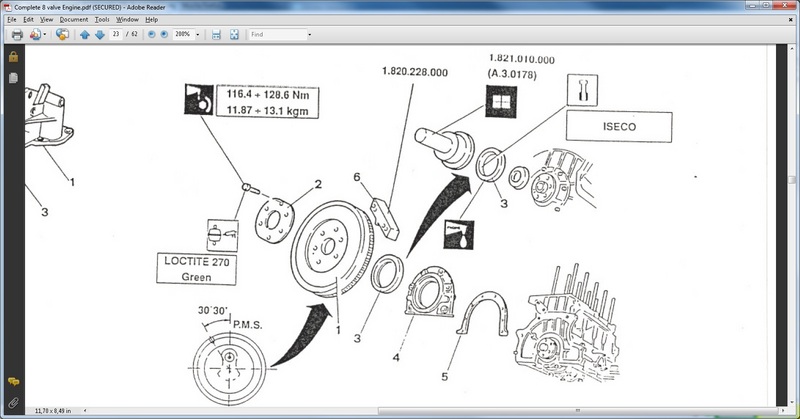Close the document with the small X
Image resolution: width=800 pixels, height=419 pixels.
pos(791,19)
